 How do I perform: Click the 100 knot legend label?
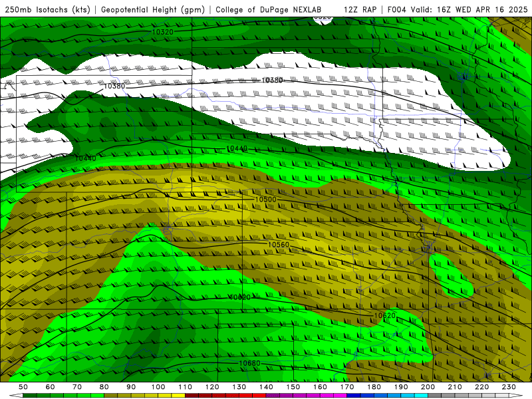pyautogui.click(x=158, y=387)
